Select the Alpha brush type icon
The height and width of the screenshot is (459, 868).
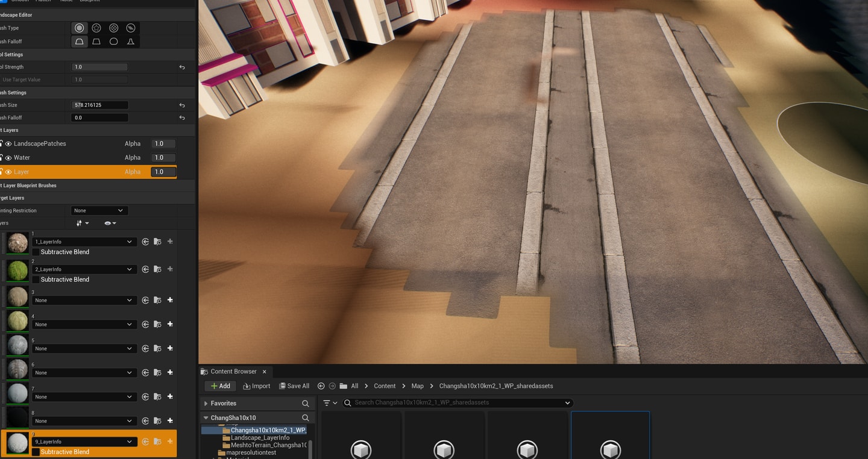coord(96,28)
